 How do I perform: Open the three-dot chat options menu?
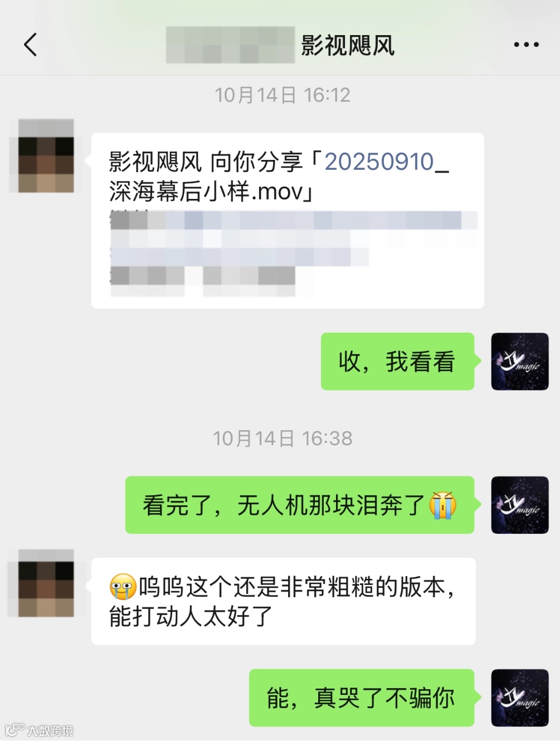(526, 45)
